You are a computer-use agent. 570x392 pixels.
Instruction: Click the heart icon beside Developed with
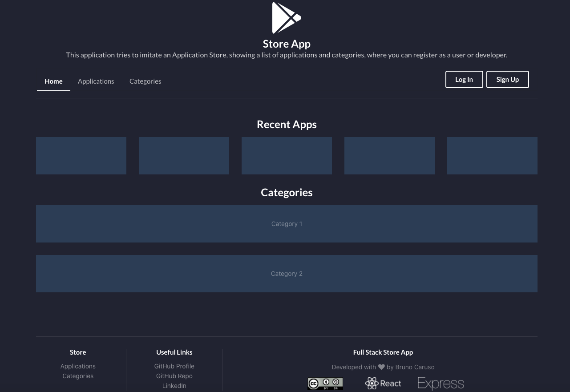381,367
